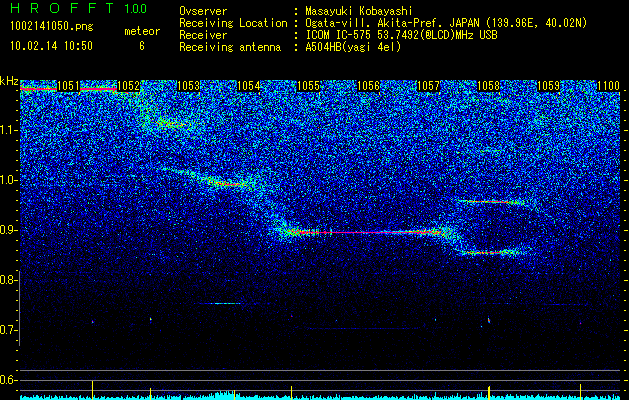Image resolution: width=629 pixels, height=400 pixels.
Task: Click the Ovserver field label
Action: pyautogui.click(x=203, y=11)
